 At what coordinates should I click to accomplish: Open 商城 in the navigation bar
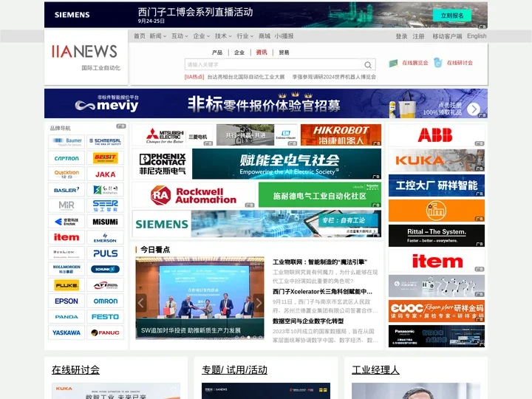(x=265, y=36)
